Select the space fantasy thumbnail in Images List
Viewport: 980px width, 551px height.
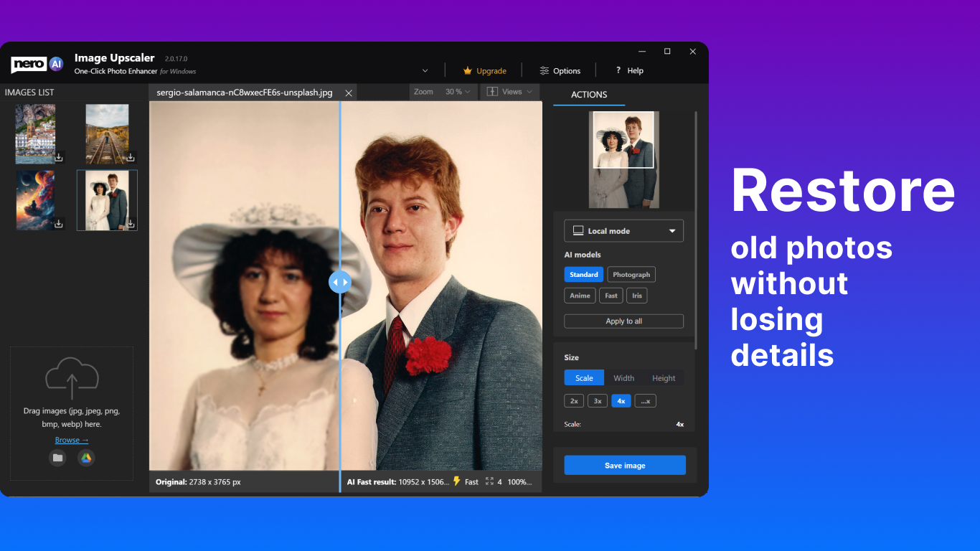(x=34, y=199)
